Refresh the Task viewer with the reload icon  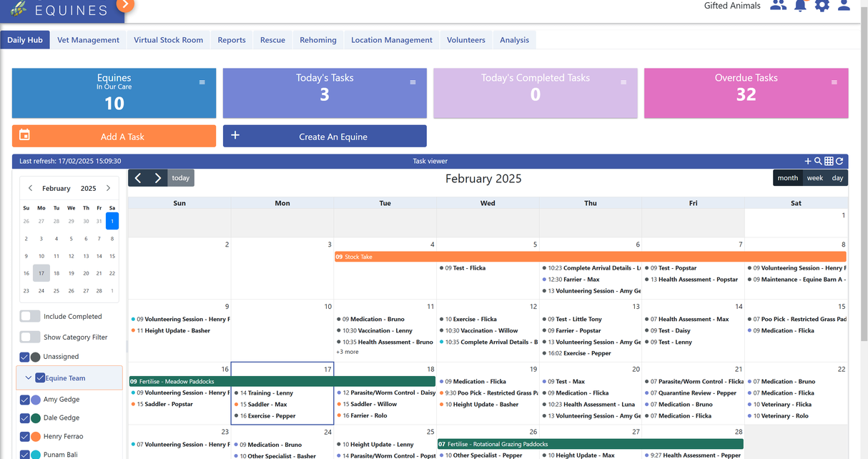pyautogui.click(x=839, y=162)
